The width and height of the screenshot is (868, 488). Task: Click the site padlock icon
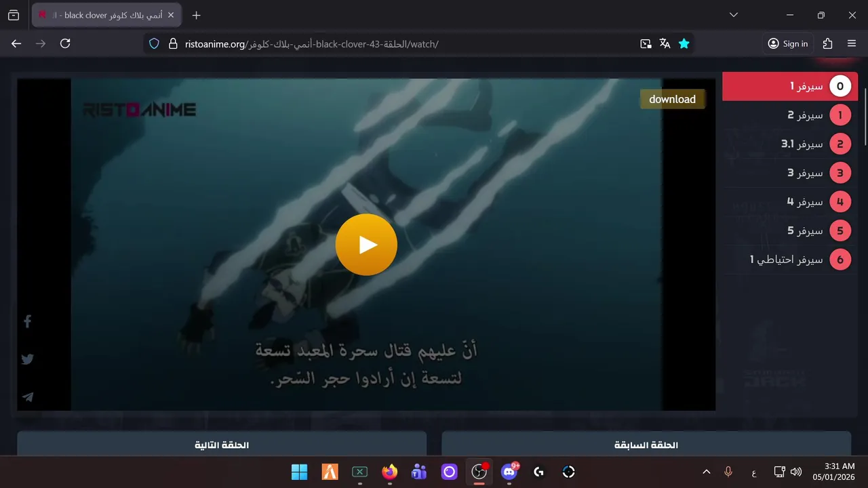coord(172,44)
